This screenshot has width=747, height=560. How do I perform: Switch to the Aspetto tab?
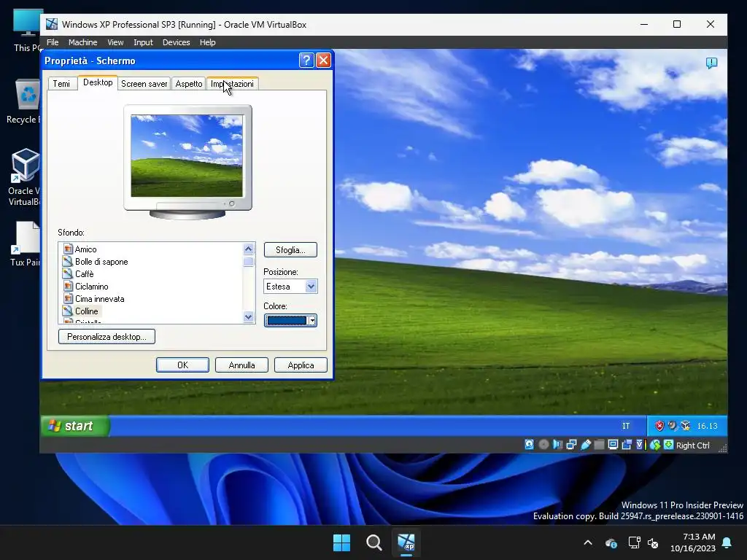[x=189, y=84]
